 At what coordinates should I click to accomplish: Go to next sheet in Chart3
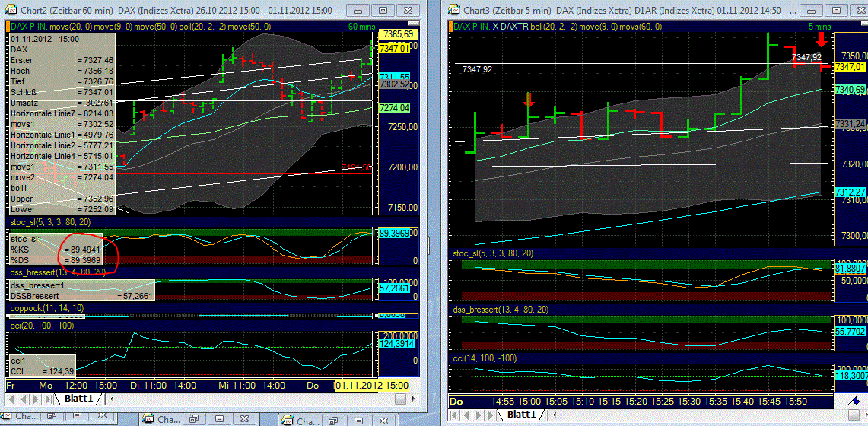479,413
